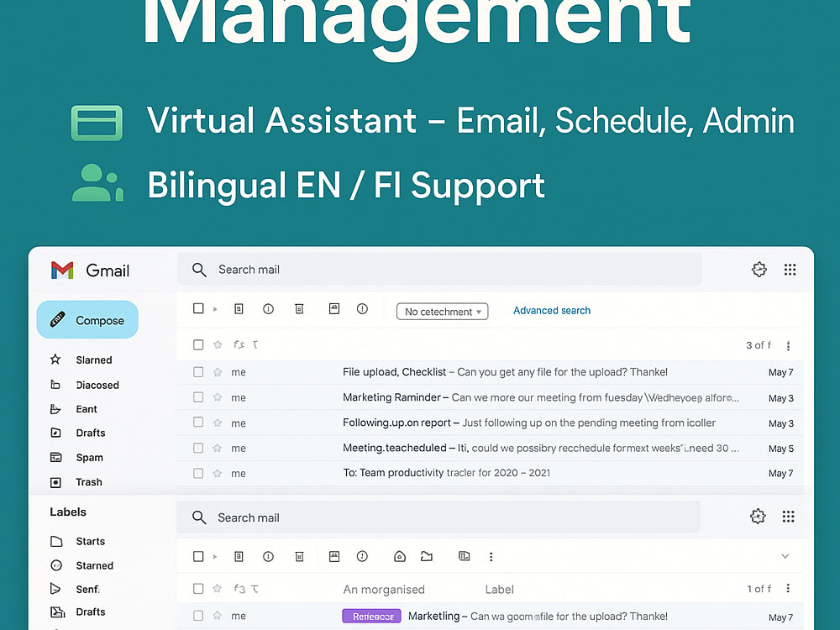The width and height of the screenshot is (840, 630).
Task: Select the Starts label
Action: pyautogui.click(x=91, y=541)
